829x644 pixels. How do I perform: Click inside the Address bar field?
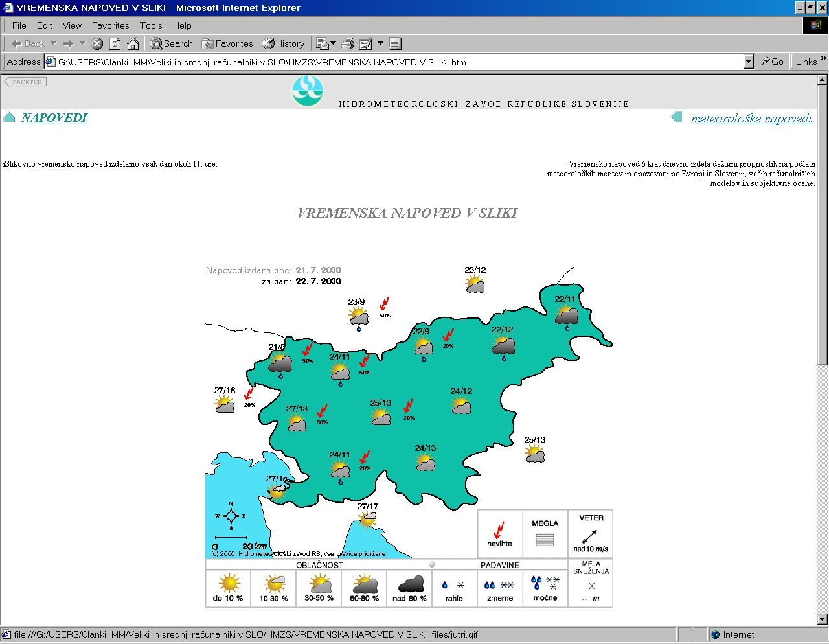(394, 62)
